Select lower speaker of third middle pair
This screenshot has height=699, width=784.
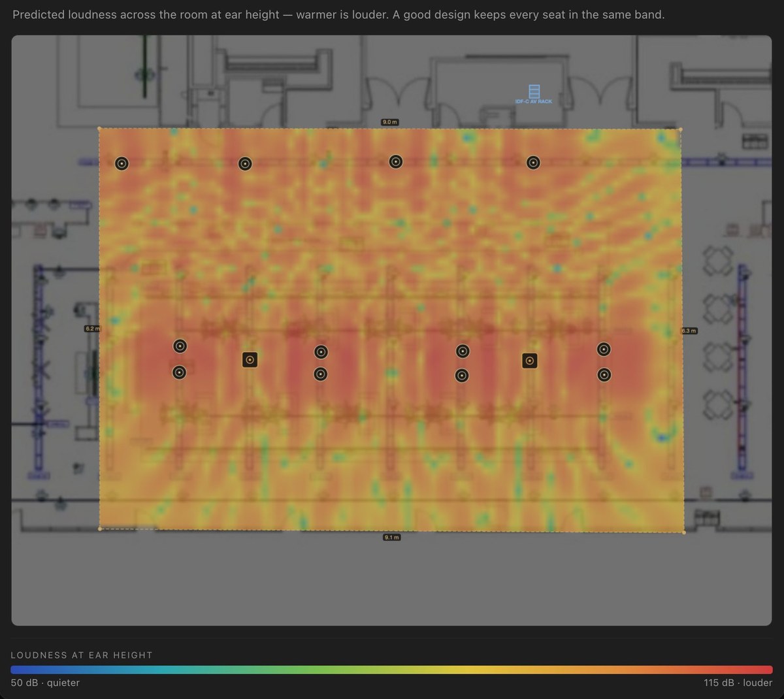[x=462, y=376]
